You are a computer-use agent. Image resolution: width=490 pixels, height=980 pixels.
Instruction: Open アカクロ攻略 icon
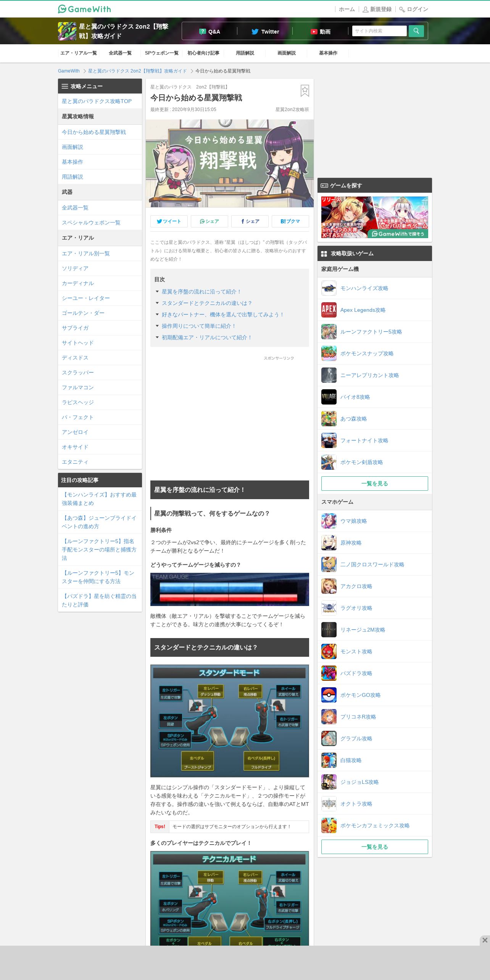pyautogui.click(x=329, y=586)
